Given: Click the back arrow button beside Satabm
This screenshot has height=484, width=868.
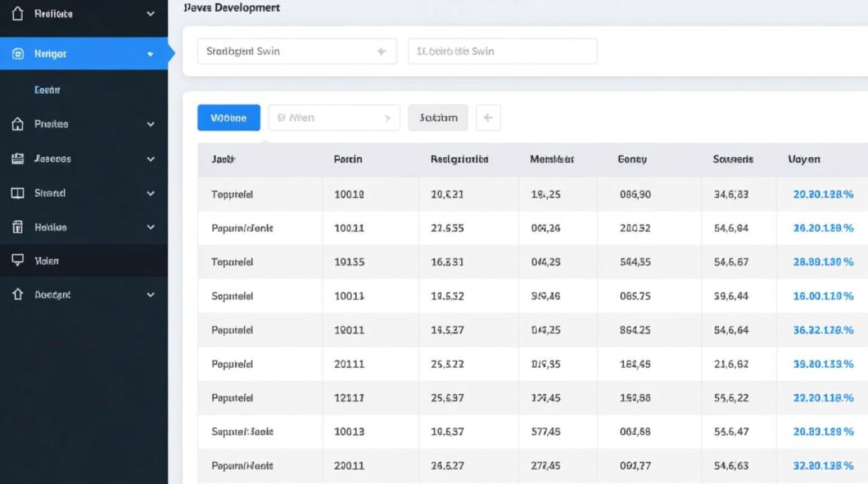Looking at the screenshot, I should (488, 118).
